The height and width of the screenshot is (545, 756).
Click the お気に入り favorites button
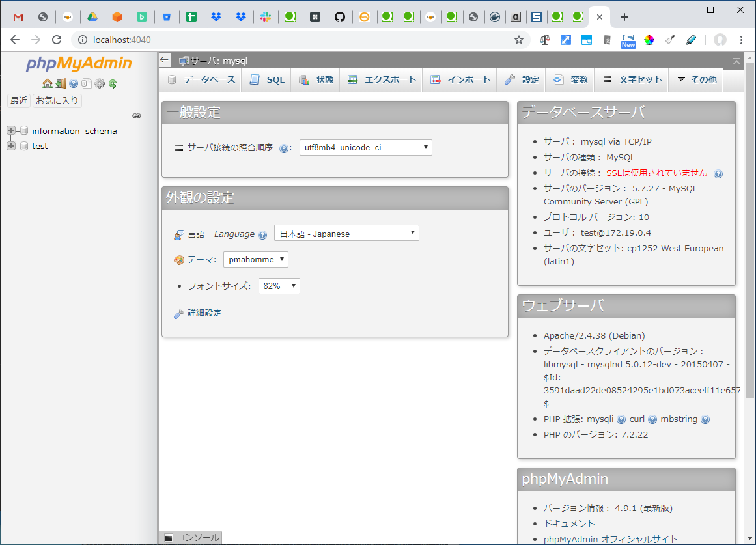pyautogui.click(x=57, y=100)
